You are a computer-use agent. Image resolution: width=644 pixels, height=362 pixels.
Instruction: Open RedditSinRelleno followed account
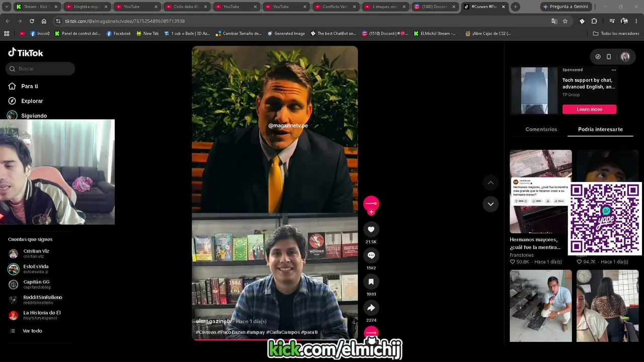click(x=35, y=300)
